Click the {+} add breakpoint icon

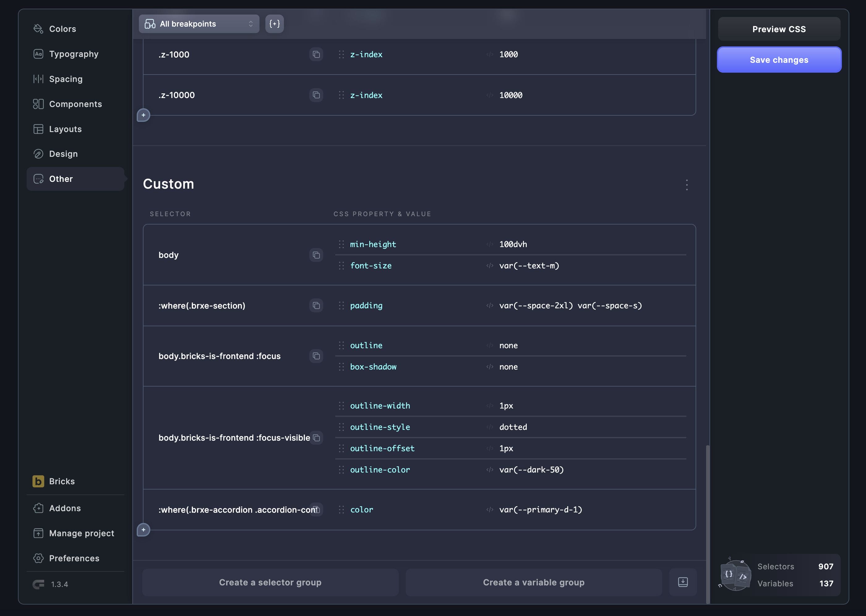tap(274, 24)
